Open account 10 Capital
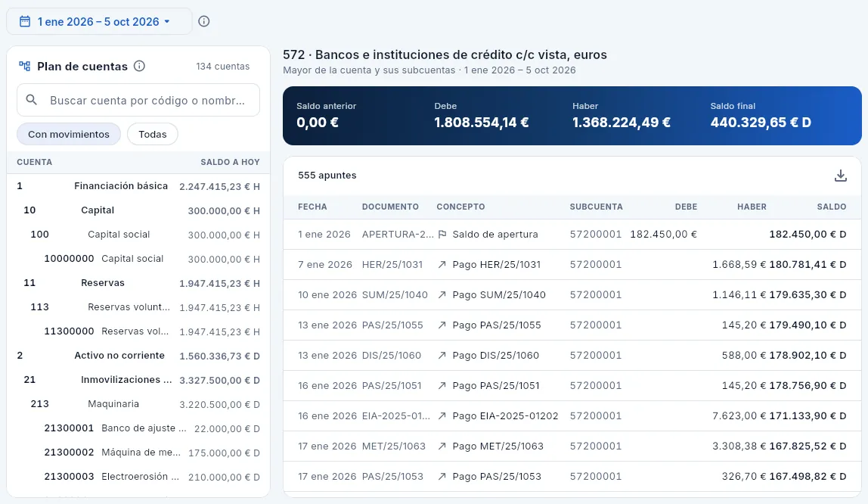The image size is (868, 504). tap(138, 210)
